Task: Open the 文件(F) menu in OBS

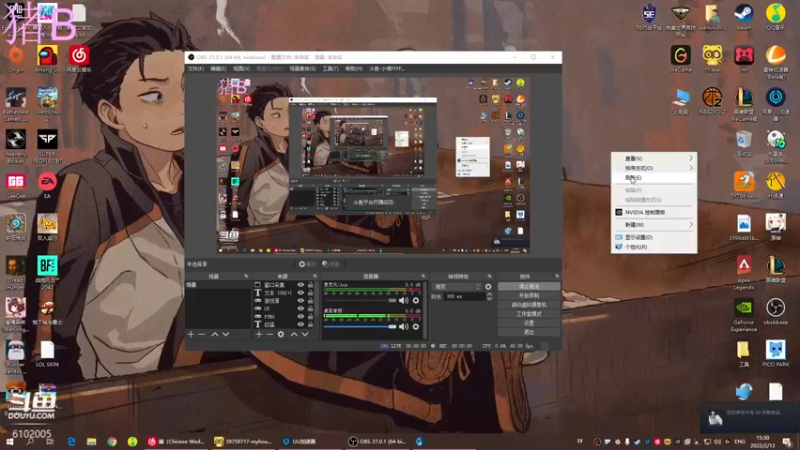Action: [x=196, y=68]
